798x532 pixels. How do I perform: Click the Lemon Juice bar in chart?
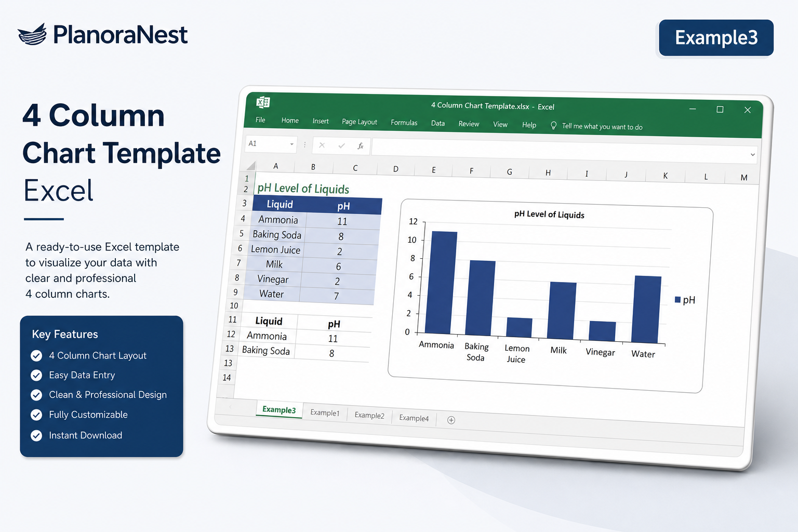point(519,328)
